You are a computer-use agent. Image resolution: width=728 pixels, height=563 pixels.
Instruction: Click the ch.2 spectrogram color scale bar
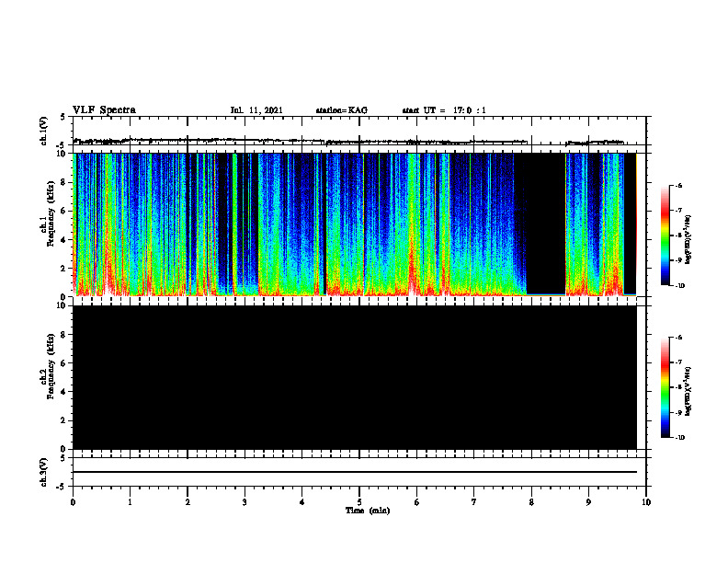pos(665,387)
